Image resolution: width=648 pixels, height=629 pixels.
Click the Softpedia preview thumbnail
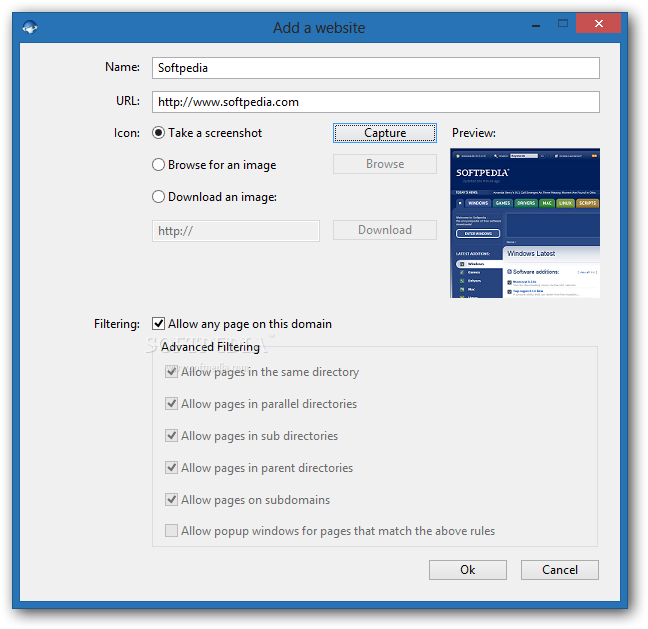coord(525,223)
